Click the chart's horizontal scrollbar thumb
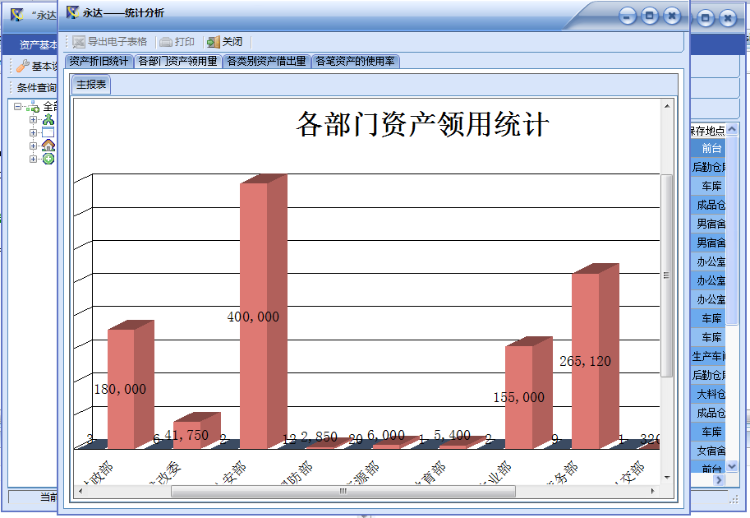The image size is (750, 518). point(343,491)
